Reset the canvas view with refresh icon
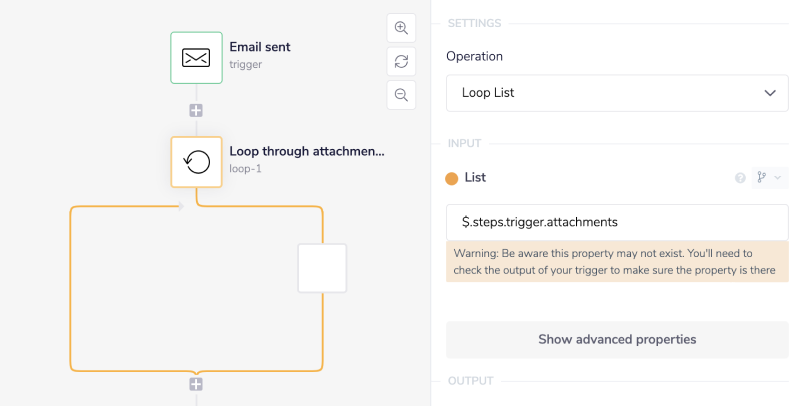Screen dimensions: 800x407 401,61
